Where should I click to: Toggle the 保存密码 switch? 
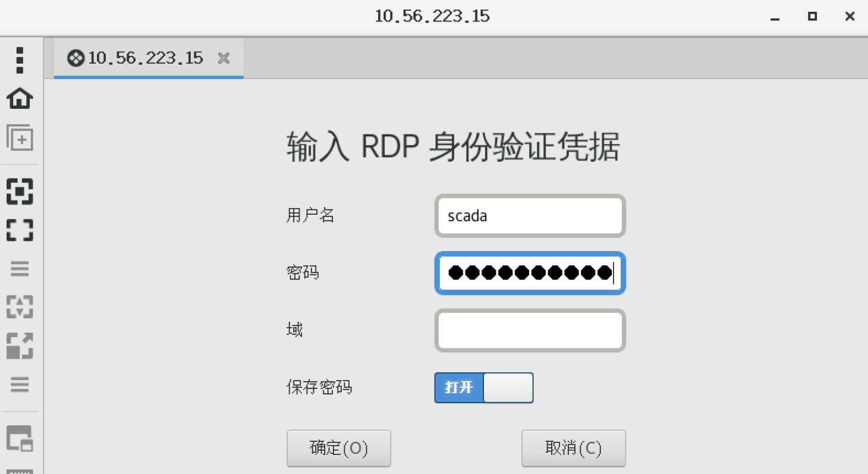483,388
